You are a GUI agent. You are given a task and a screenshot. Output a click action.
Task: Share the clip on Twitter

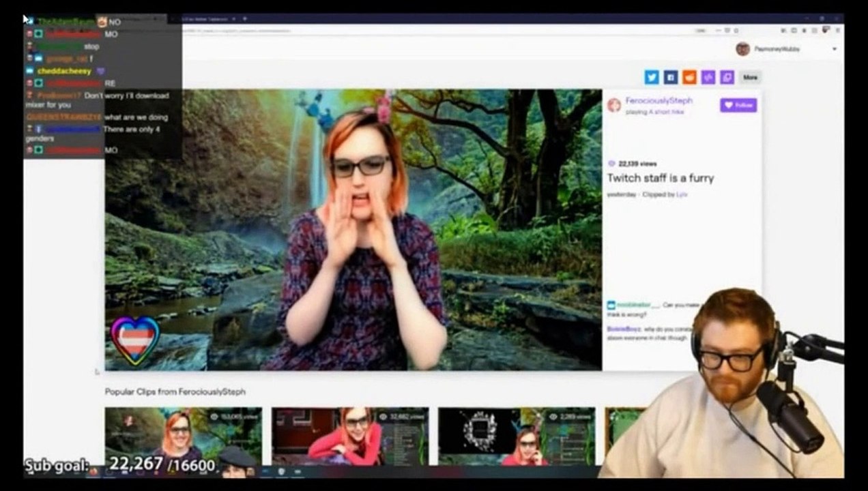tap(652, 77)
